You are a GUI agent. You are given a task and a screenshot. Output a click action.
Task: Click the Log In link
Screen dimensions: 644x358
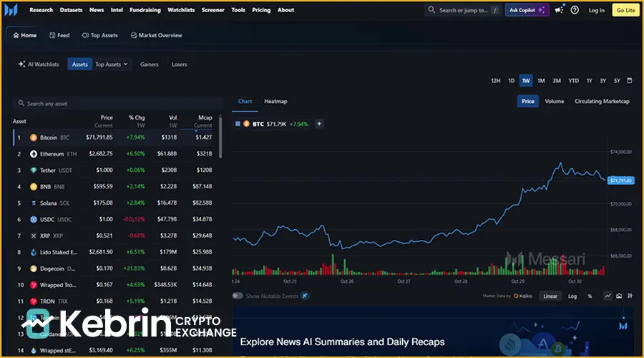pos(596,10)
